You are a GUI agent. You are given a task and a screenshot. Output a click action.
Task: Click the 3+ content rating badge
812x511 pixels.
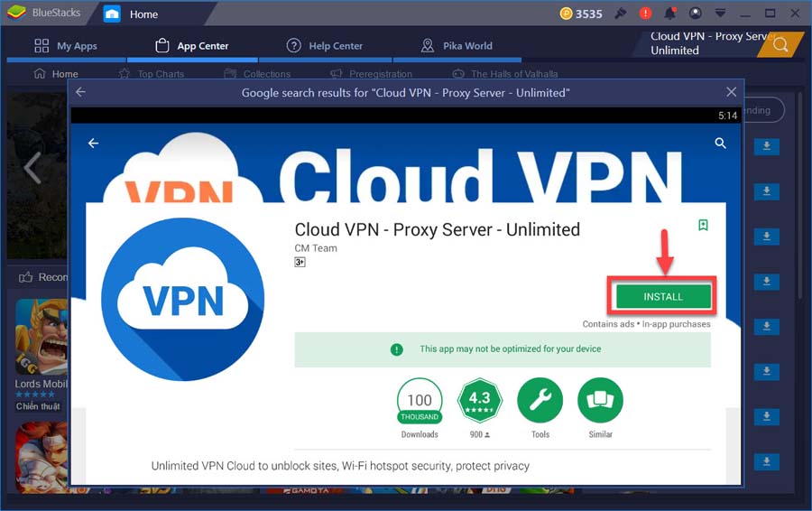(x=300, y=262)
